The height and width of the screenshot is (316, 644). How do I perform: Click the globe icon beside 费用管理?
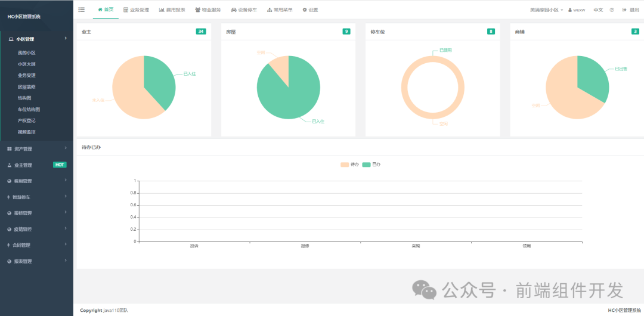pyautogui.click(x=10, y=181)
